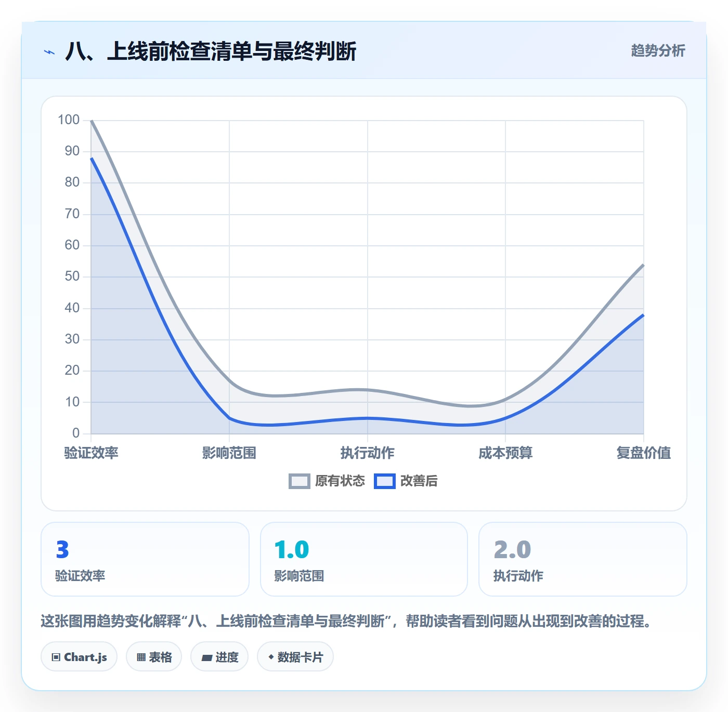Select the 表格 tag

[x=154, y=657]
